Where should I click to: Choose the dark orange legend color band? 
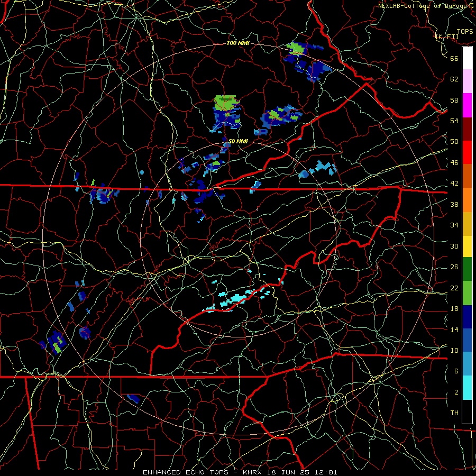467,176
